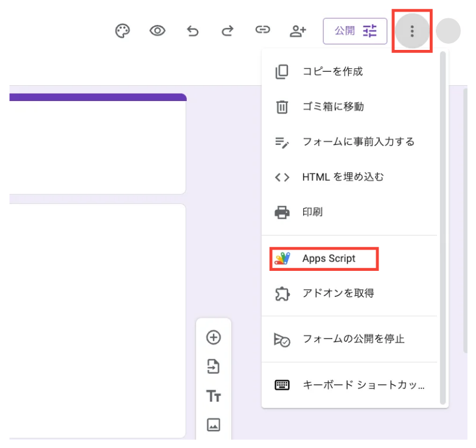The height and width of the screenshot is (448, 476).
Task: Select フォームの公開を停止 option
Action: tap(349, 339)
